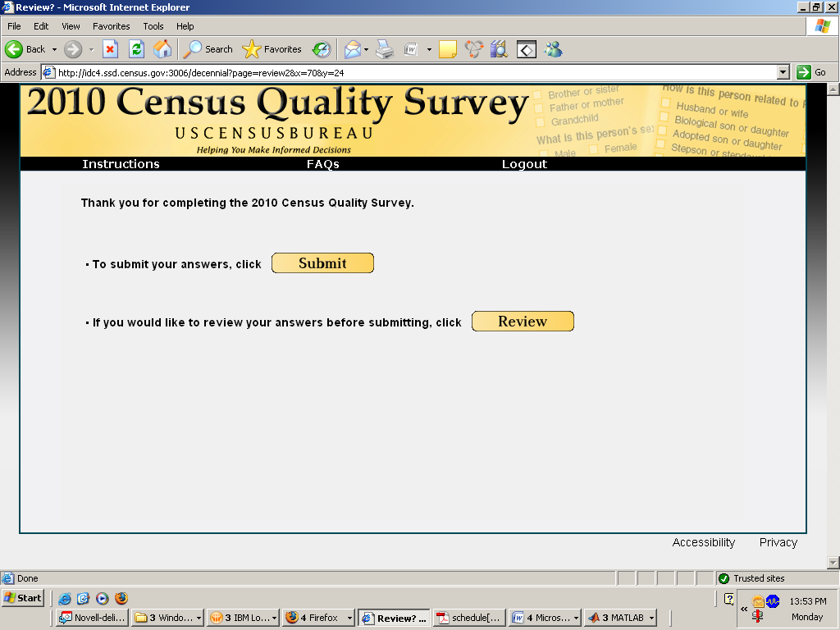Click the toolbar icon after the yellow note
840x630 pixels.
click(x=473, y=49)
